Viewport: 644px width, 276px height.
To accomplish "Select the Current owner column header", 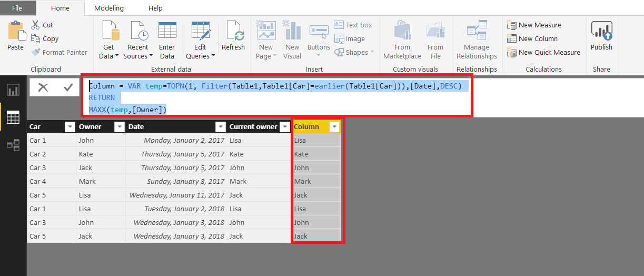I will tap(259, 126).
